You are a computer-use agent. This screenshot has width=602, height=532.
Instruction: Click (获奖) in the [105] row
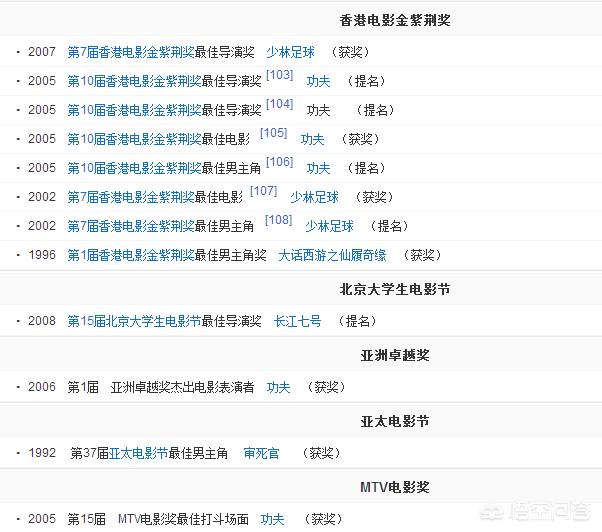(360, 139)
